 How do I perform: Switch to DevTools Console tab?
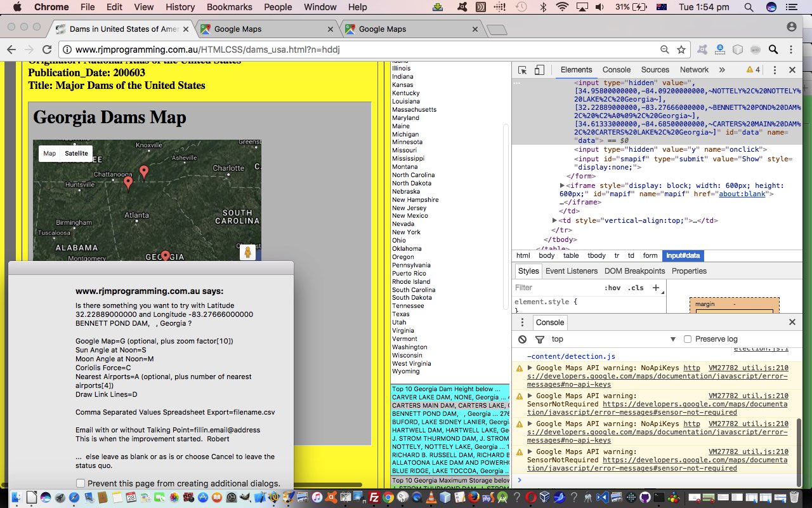tap(617, 70)
